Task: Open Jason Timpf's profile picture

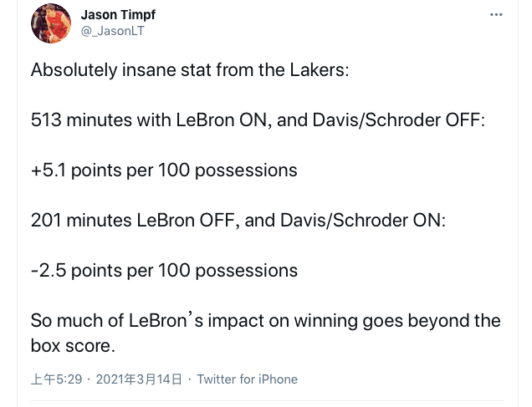Action: coord(51,23)
